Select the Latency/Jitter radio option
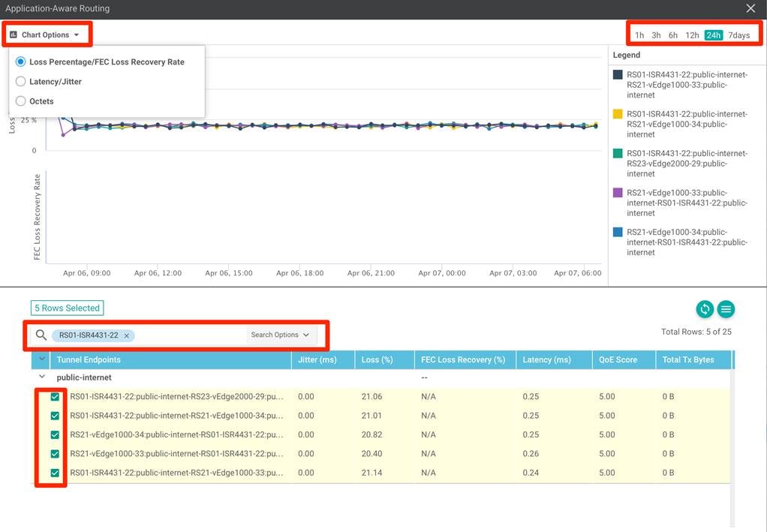 click(21, 82)
